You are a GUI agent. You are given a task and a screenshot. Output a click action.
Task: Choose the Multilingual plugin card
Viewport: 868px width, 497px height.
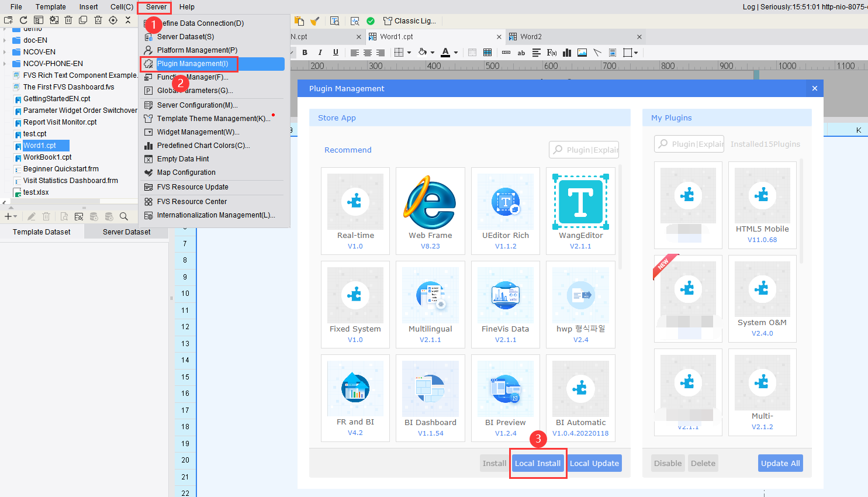click(x=430, y=305)
